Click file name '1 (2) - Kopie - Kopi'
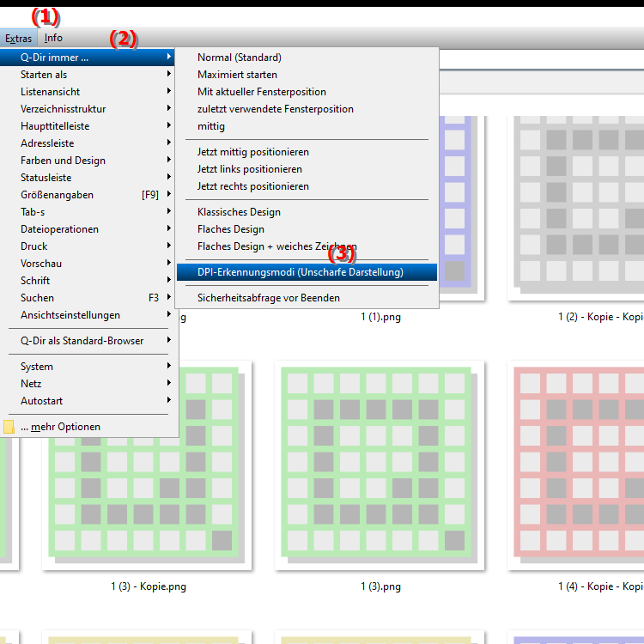This screenshot has height=644, width=644. pyautogui.click(x=601, y=317)
